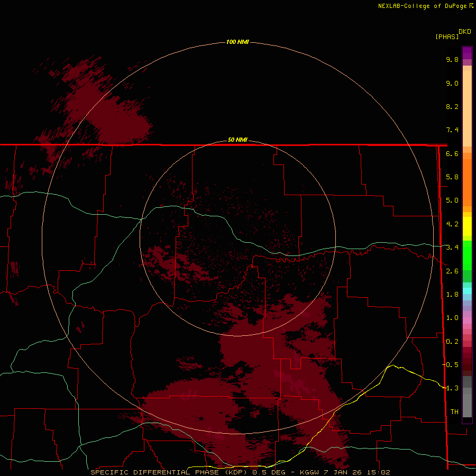Click the 3.4 scale value
The height and width of the screenshot is (476, 476).
pyautogui.click(x=452, y=248)
